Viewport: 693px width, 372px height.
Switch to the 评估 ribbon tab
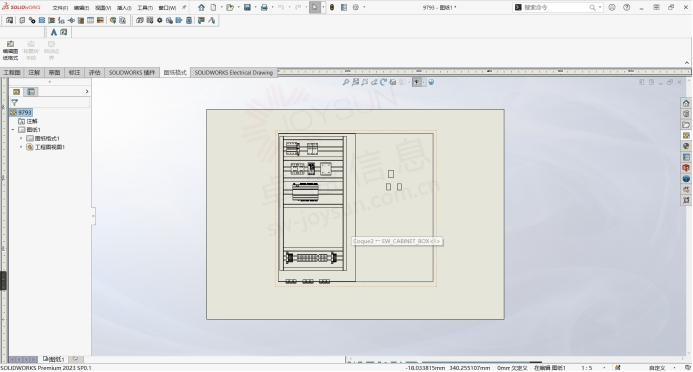(95, 72)
